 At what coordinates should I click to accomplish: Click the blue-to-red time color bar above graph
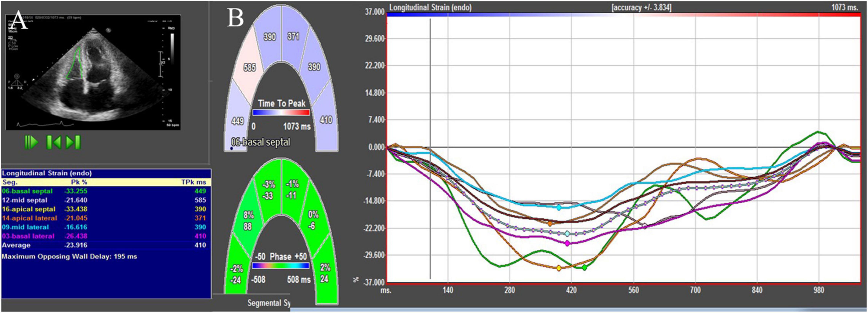click(623, 15)
